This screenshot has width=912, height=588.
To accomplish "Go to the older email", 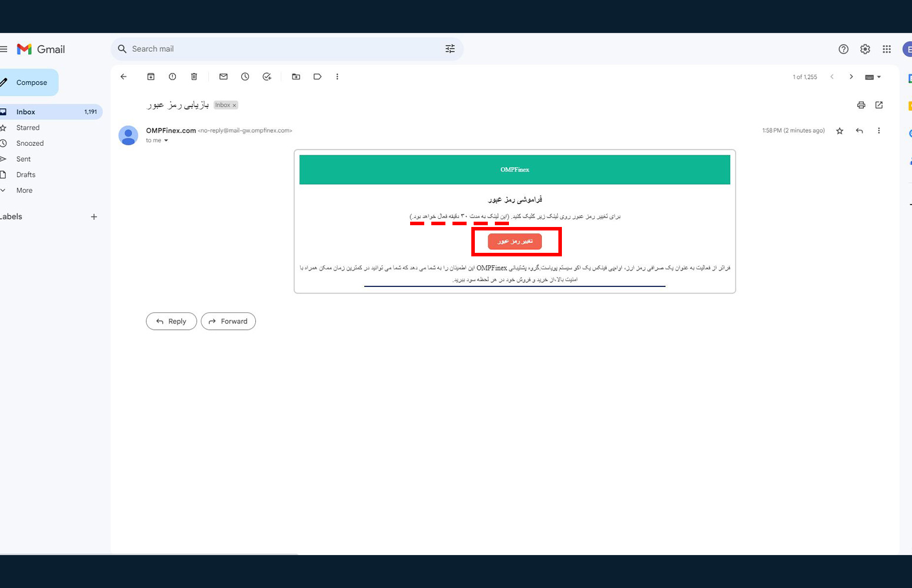I will tap(851, 77).
